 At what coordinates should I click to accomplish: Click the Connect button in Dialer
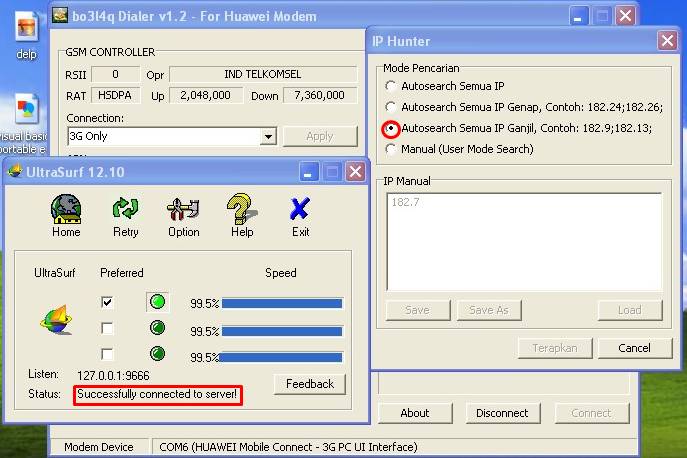click(x=591, y=413)
